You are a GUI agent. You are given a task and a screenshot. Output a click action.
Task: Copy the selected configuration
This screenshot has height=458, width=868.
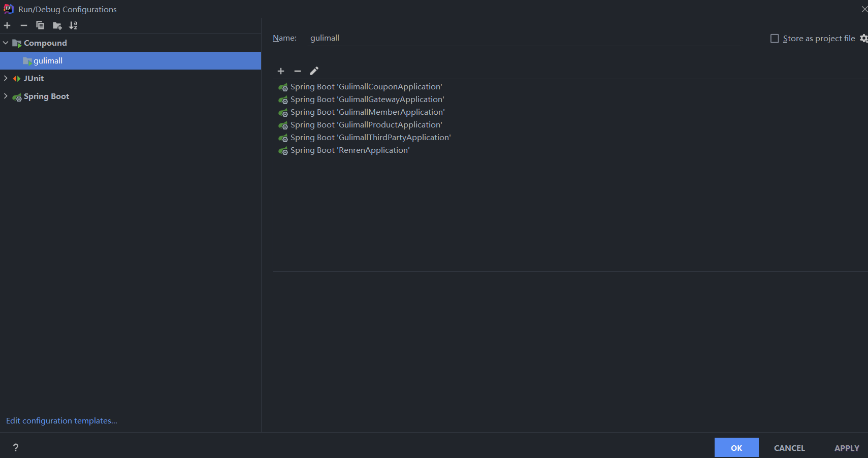tap(40, 25)
